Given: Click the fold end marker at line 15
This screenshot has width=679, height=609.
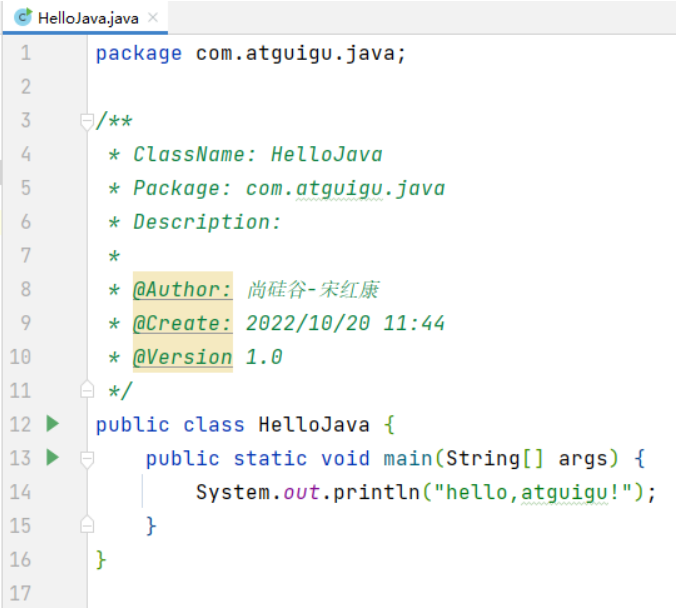Looking at the screenshot, I should pos(87,525).
